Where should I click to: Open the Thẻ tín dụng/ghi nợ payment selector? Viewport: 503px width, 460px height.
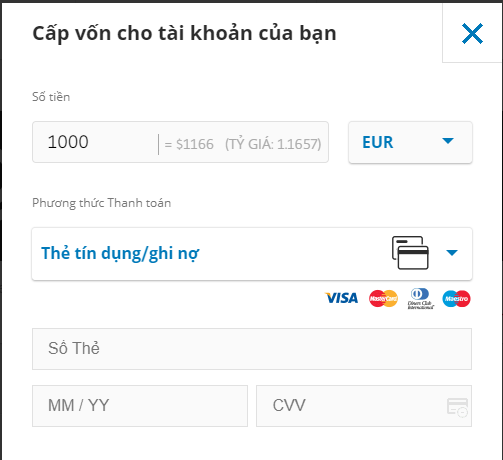click(x=252, y=254)
